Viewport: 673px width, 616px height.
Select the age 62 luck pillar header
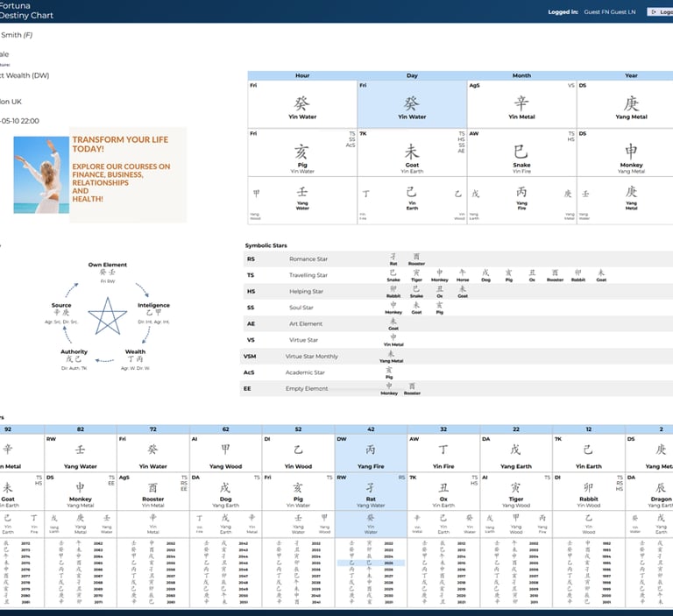[225, 429]
